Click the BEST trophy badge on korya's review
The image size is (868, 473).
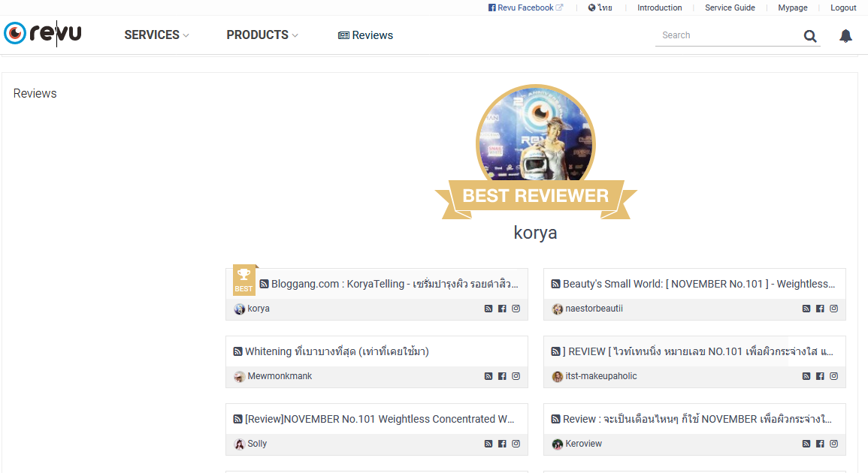click(x=244, y=280)
